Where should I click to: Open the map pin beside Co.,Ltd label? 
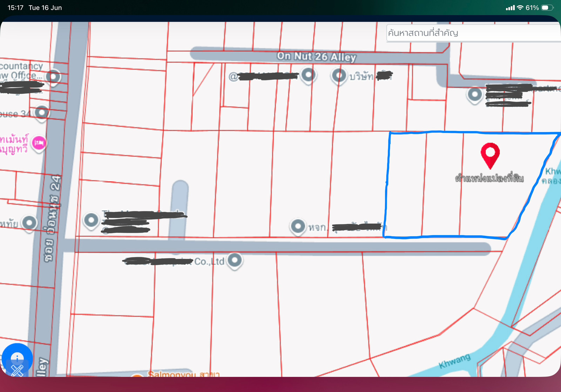point(235,261)
